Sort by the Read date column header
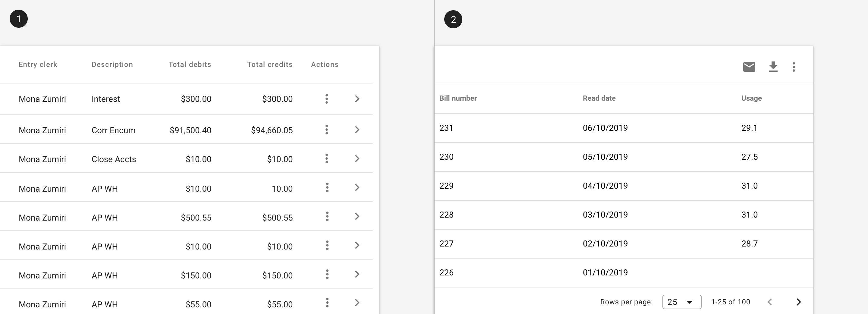This screenshot has width=868, height=314. (x=599, y=98)
